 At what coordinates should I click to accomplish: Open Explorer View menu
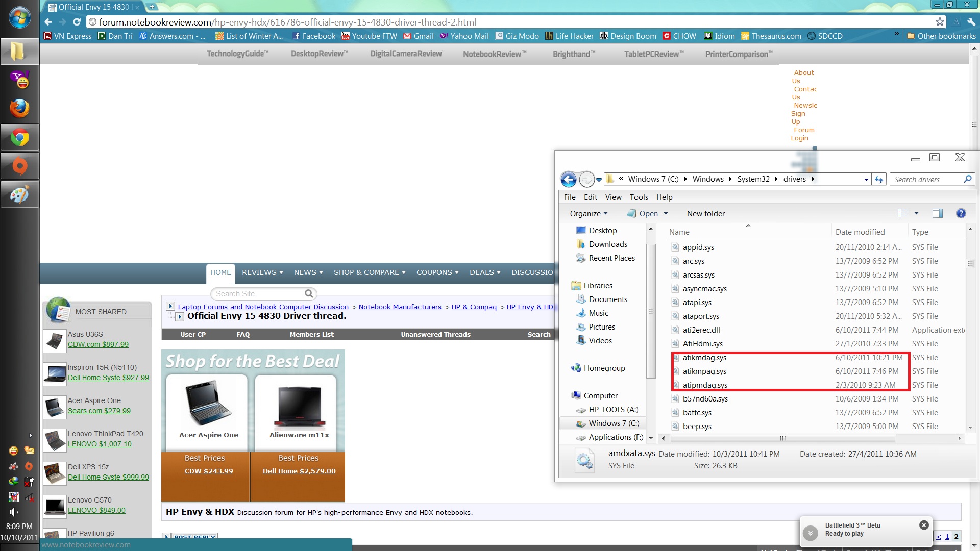613,197
